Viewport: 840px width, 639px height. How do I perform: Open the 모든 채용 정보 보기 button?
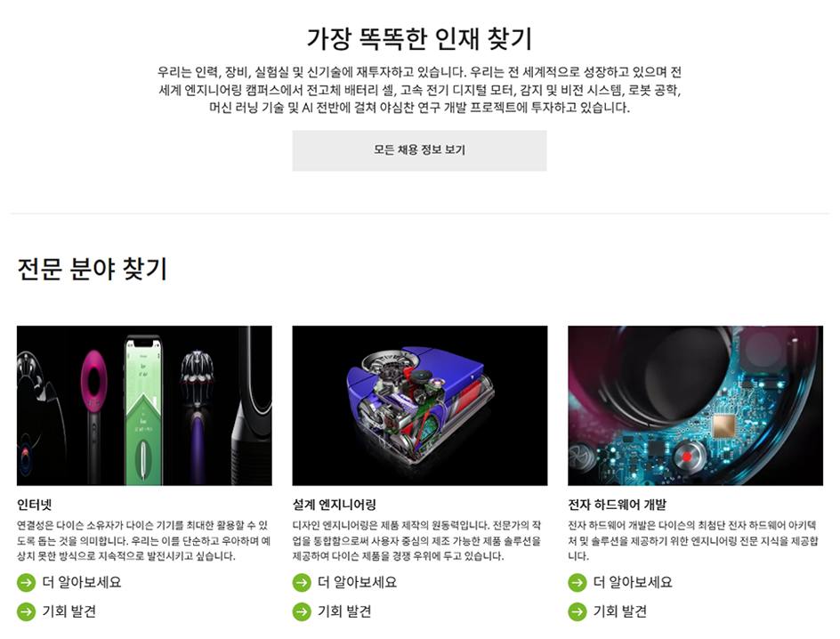[419, 150]
